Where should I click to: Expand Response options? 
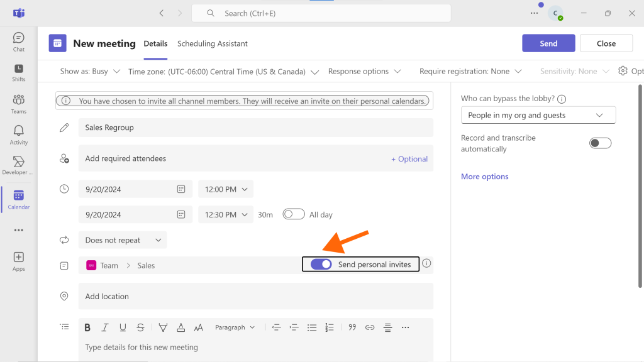coord(364,72)
